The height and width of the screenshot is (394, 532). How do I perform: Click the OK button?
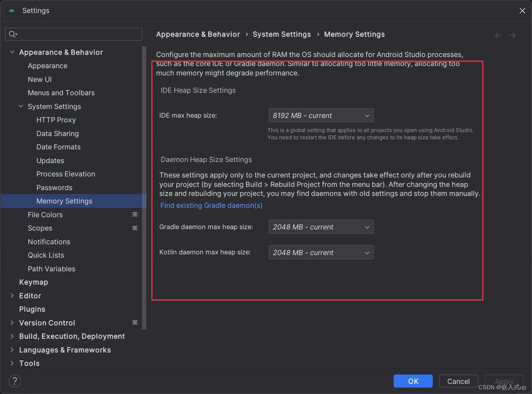pyautogui.click(x=413, y=381)
